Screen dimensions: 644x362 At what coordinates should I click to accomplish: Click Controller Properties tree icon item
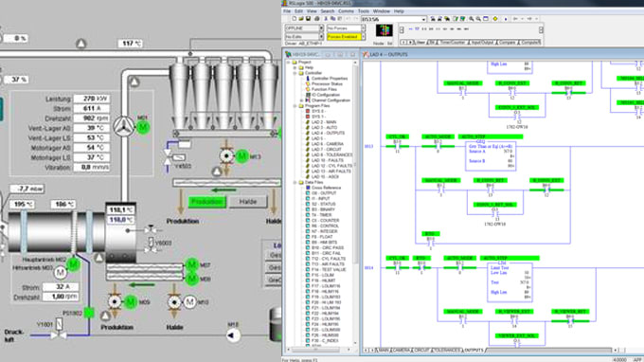(x=329, y=79)
